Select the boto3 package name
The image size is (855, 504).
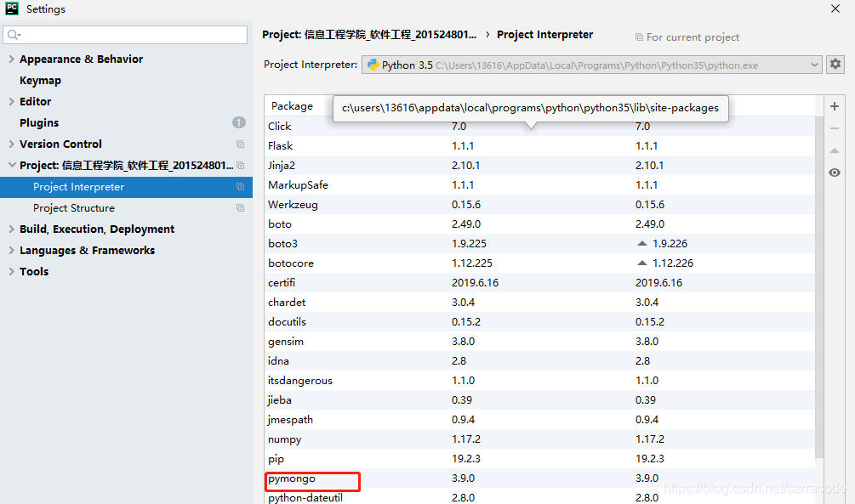click(282, 244)
